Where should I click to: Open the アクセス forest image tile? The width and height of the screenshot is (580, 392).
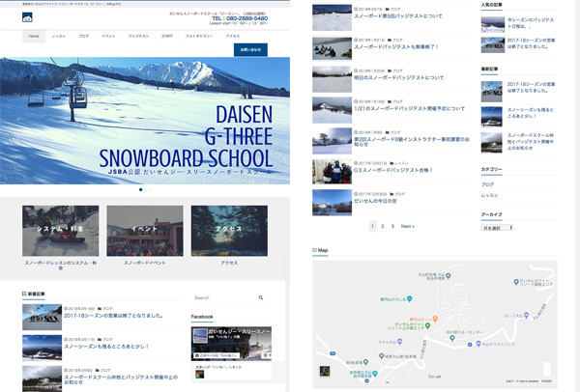[229, 230]
